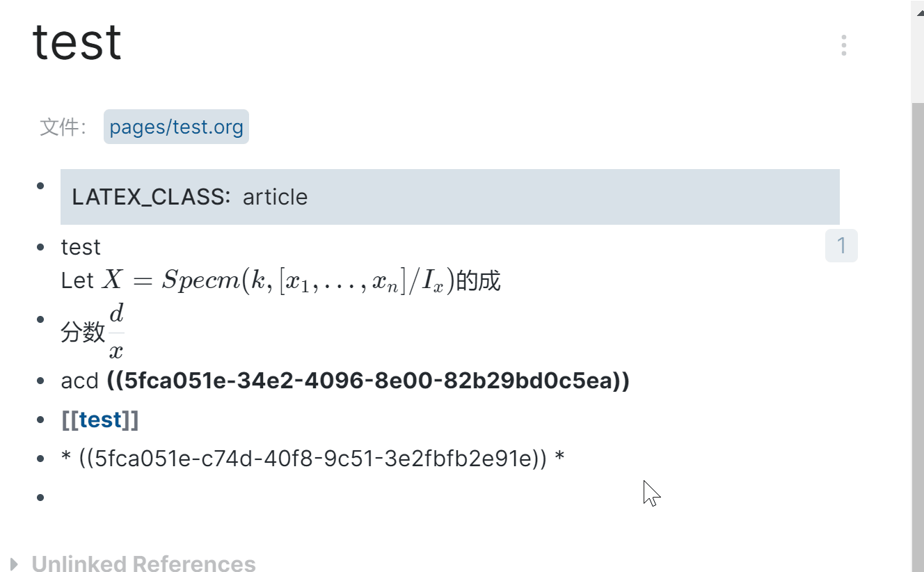Screen dimensions: 924x572
Task: Click the page title "test" to edit it
Action: tap(77, 42)
